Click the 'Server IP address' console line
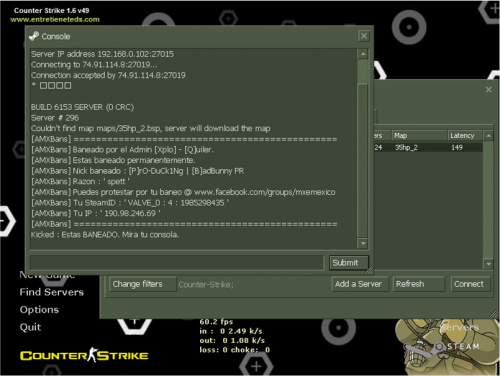The height and width of the screenshot is (376, 500). point(102,54)
